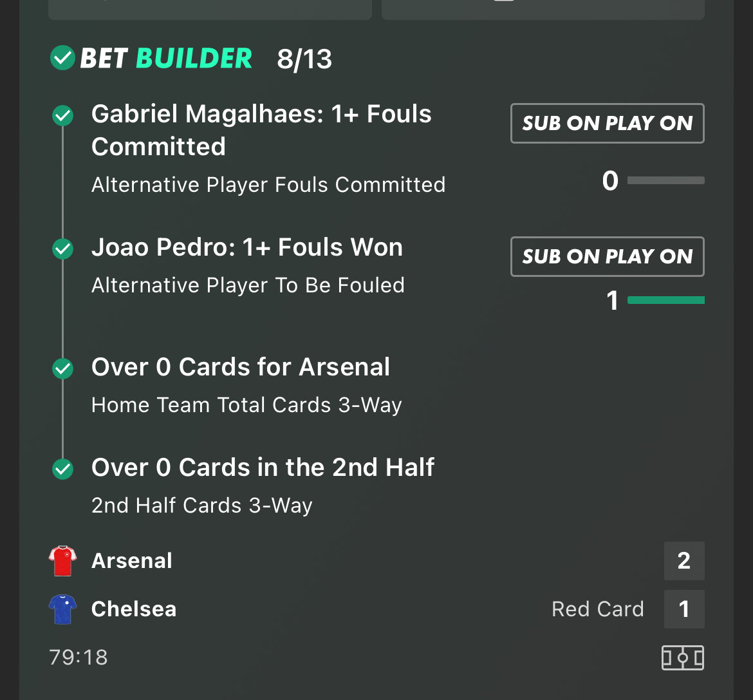Screen dimensions: 753x700
Task: Click the Chelsea score box showing 1
Action: click(683, 609)
